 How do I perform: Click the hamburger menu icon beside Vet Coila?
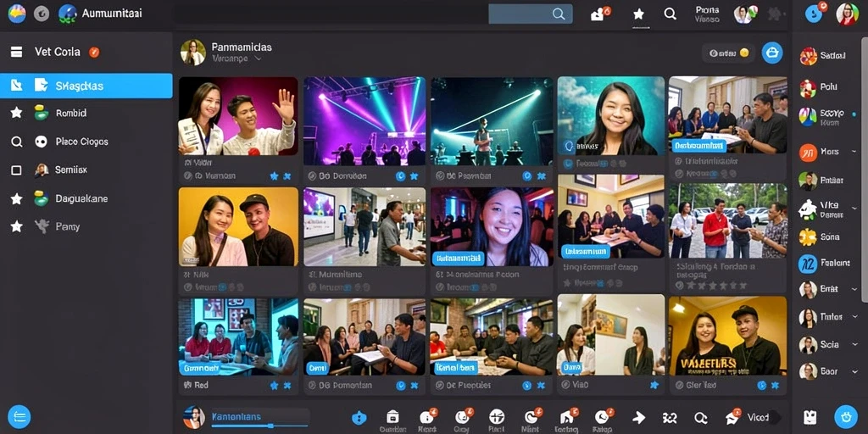17,52
